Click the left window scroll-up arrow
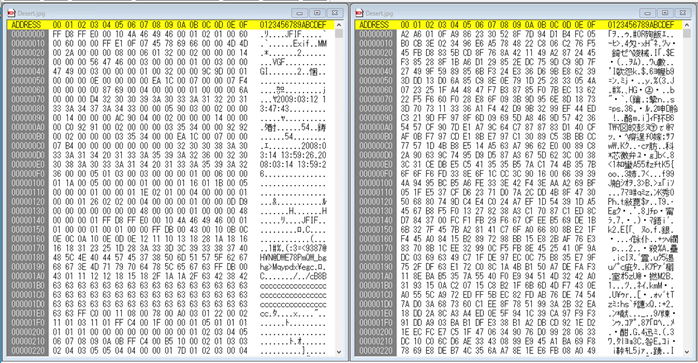698x363 pixels. point(339,25)
